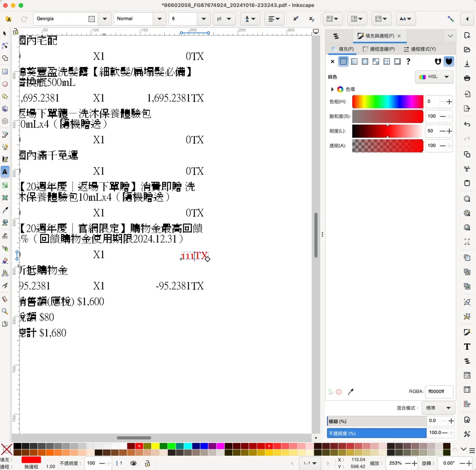Toggle layer visibility eye in status bar
The image size is (476, 470).
(133, 463)
